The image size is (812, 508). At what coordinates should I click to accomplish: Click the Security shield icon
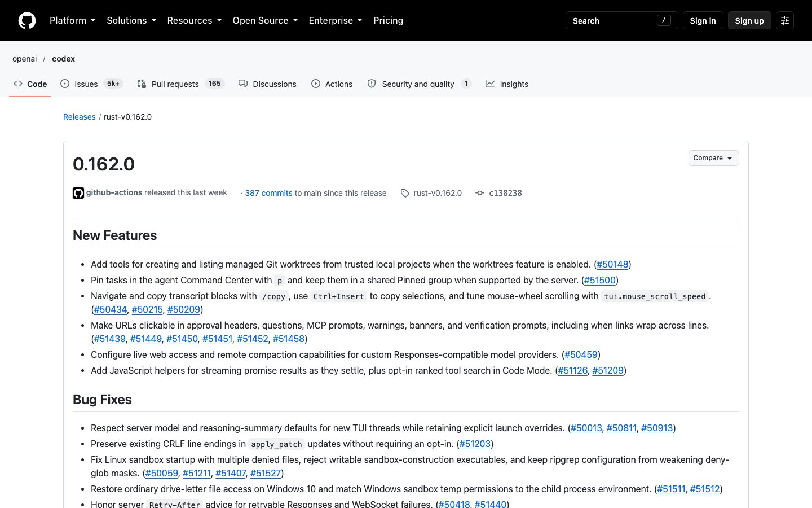[x=372, y=84]
